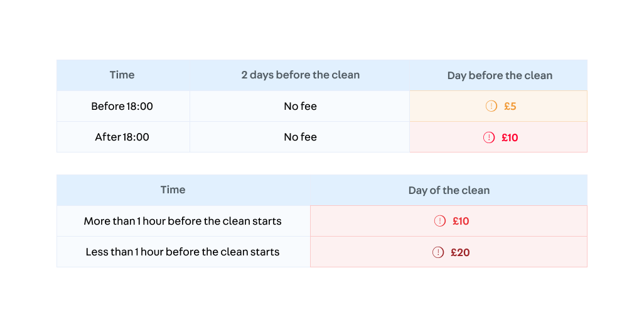Click the £10 fee in the bottom table
The width and height of the screenshot is (644, 327).
click(x=461, y=221)
